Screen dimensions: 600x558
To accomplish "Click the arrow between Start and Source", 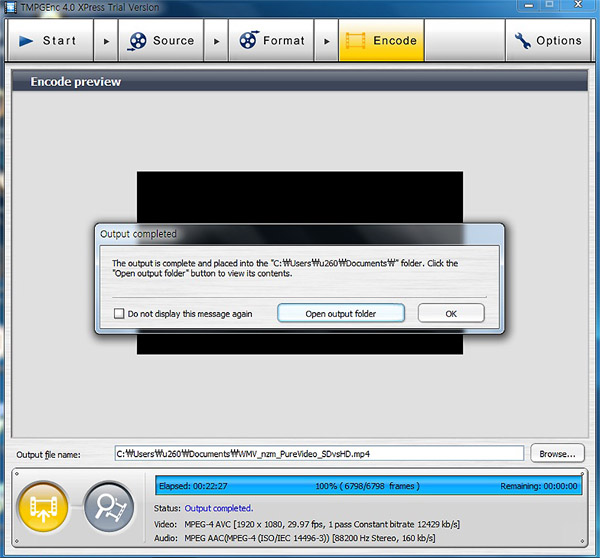I will pos(106,41).
